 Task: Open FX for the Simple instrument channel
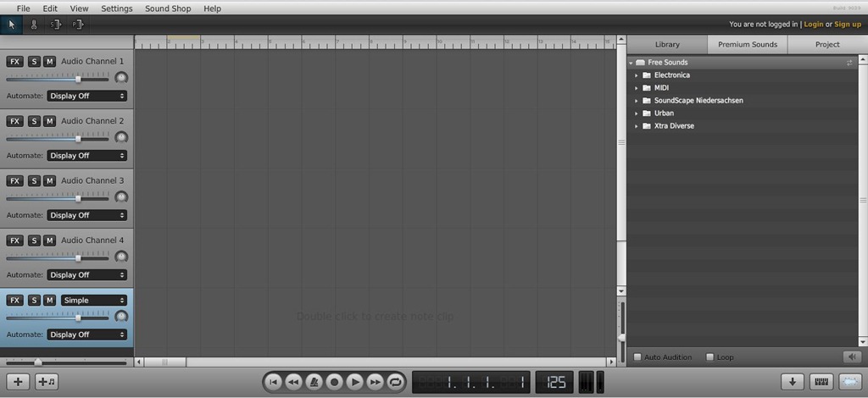(15, 301)
